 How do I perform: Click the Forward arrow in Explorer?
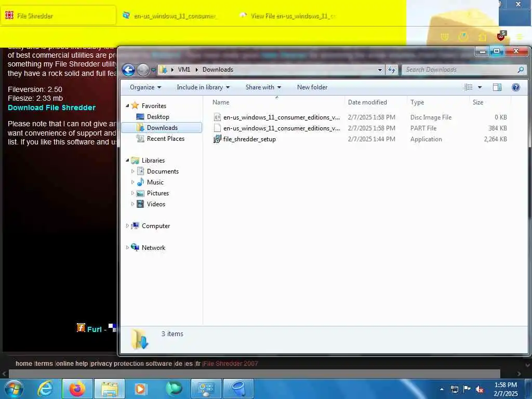pyautogui.click(x=143, y=70)
